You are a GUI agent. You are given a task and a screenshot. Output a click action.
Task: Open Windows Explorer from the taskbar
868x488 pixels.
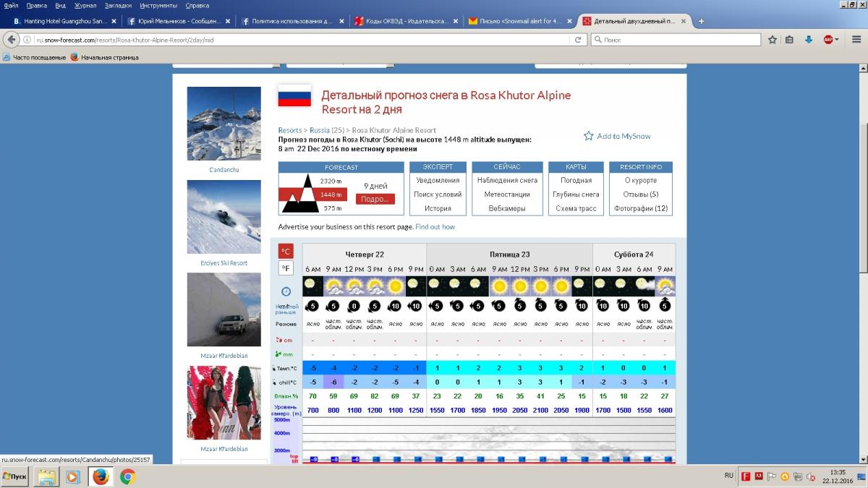pyautogui.click(x=47, y=476)
